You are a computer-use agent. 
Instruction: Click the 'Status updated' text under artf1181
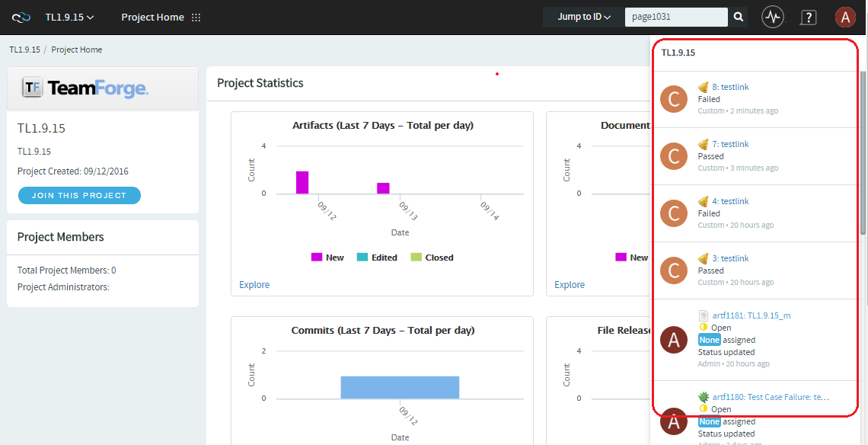(726, 352)
